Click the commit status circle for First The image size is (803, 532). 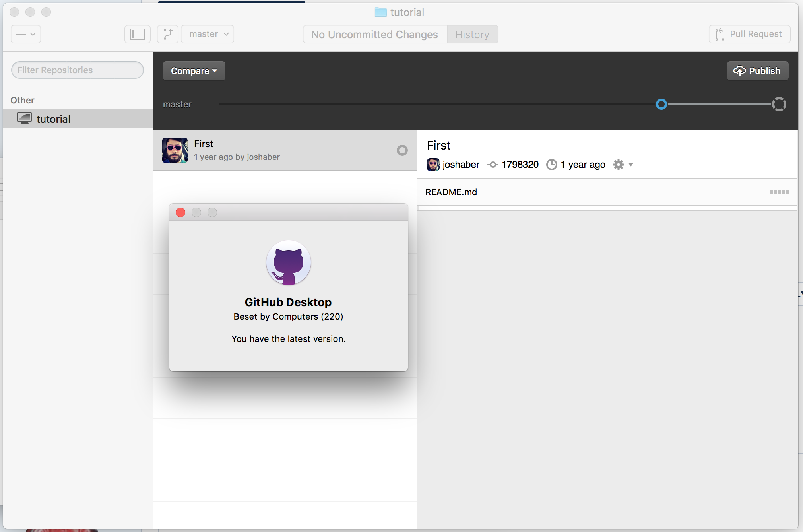(x=402, y=150)
